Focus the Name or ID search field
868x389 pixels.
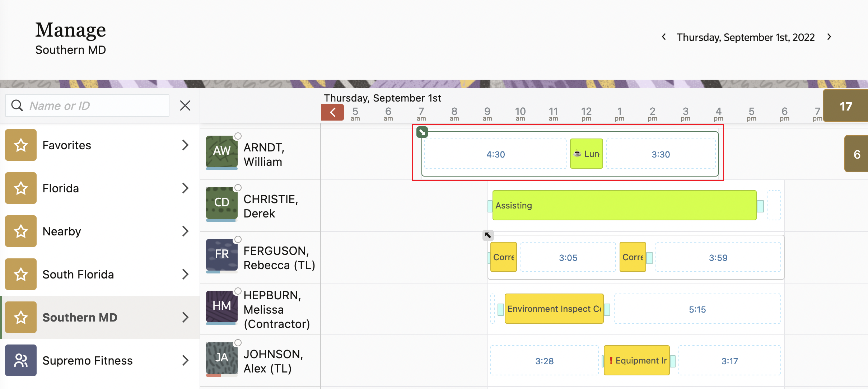97,106
